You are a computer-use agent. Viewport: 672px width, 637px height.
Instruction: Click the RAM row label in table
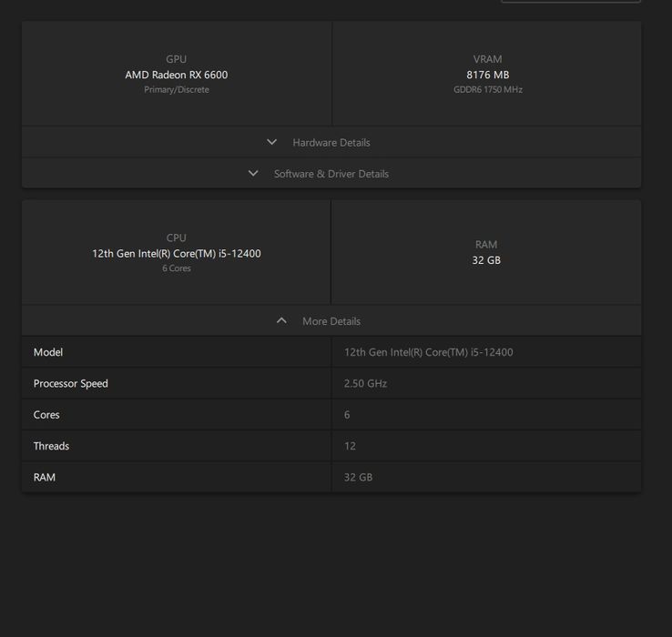tap(44, 477)
